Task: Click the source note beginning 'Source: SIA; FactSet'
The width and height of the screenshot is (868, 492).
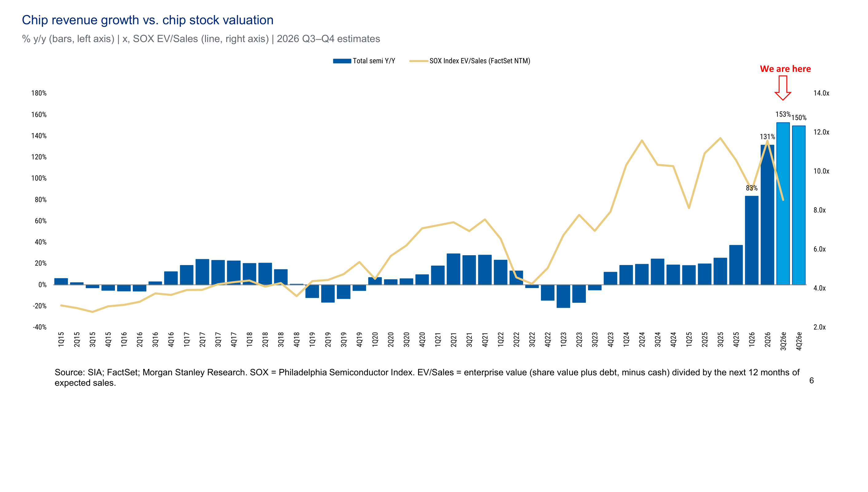Action: click(427, 377)
